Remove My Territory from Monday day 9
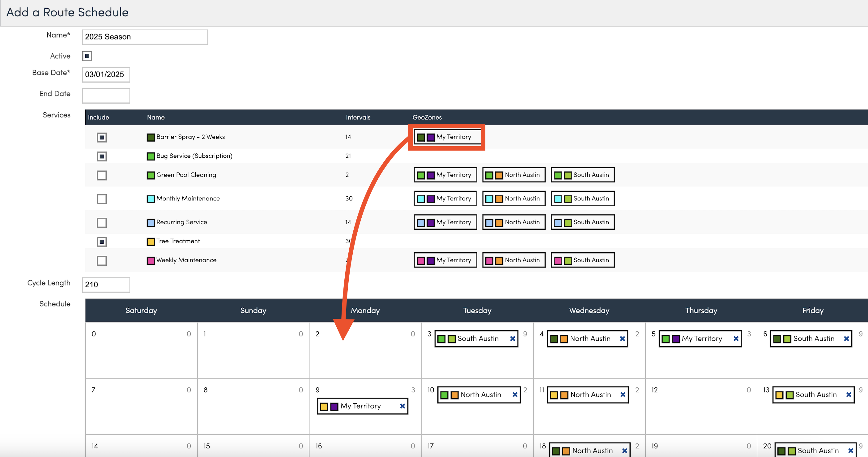This screenshot has height=457, width=868. [402, 406]
